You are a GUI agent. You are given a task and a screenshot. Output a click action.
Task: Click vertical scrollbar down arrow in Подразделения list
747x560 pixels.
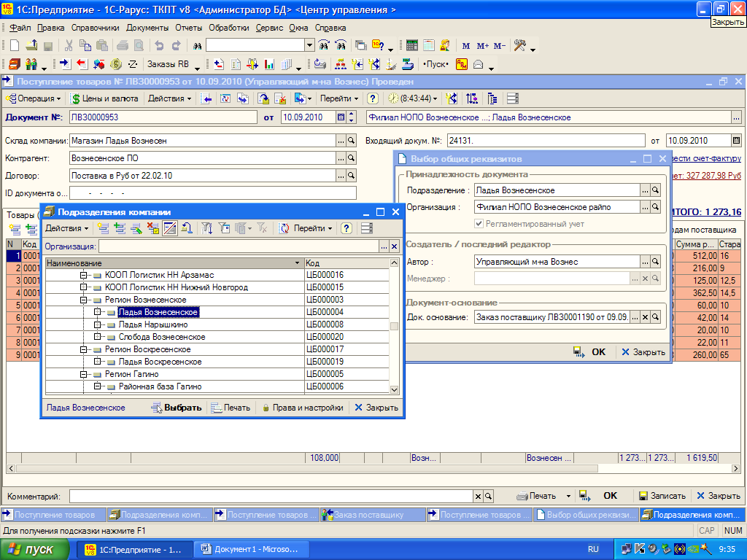pos(394,389)
